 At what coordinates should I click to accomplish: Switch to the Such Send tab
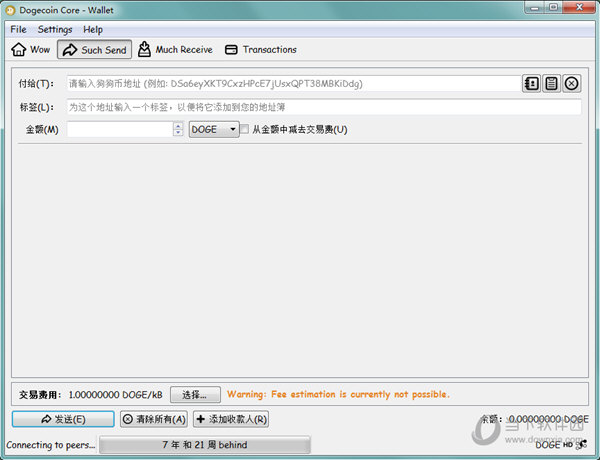[95, 50]
